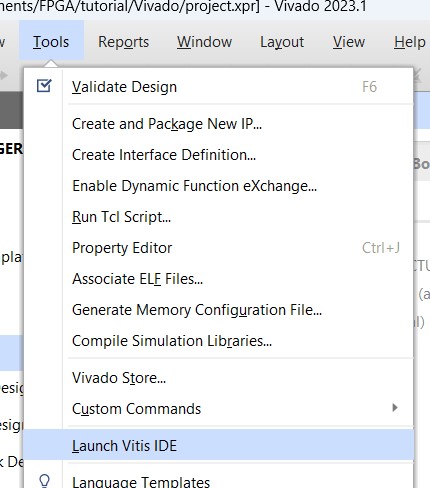Choose Enable Dynamic Function eXchange
The width and height of the screenshot is (430, 488).
pyautogui.click(x=219, y=186)
